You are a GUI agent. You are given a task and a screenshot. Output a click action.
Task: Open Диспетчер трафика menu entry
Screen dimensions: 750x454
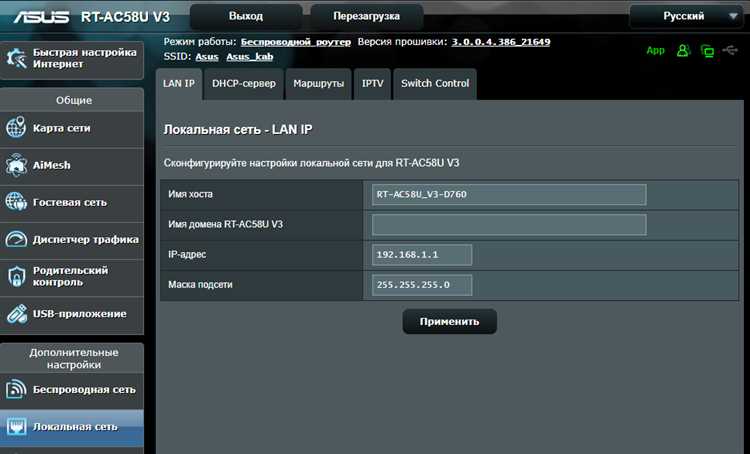72,240
